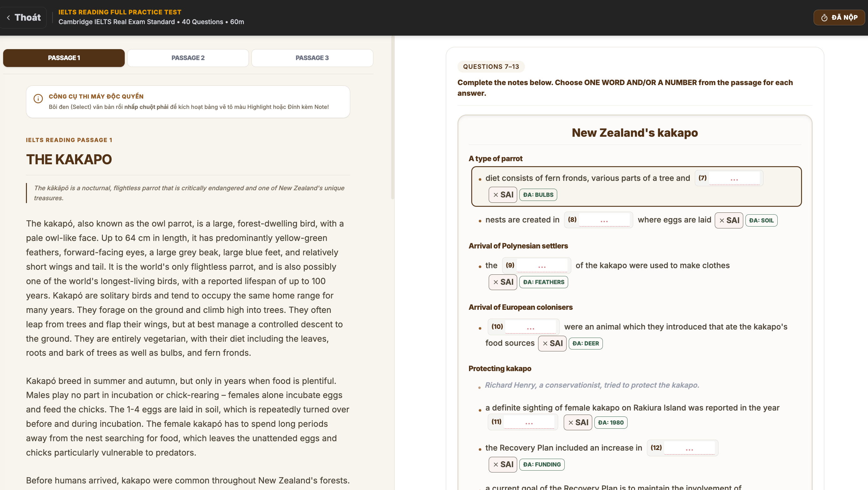Click the X icon in question 12's SAI badge

[x=496, y=465]
